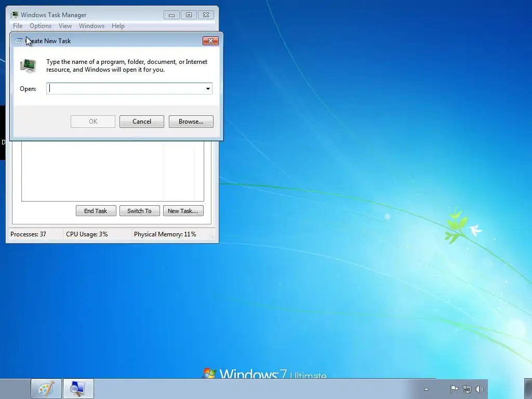The width and height of the screenshot is (532, 399).
Task: Maximize the Windows Task Manager window
Action: point(189,15)
